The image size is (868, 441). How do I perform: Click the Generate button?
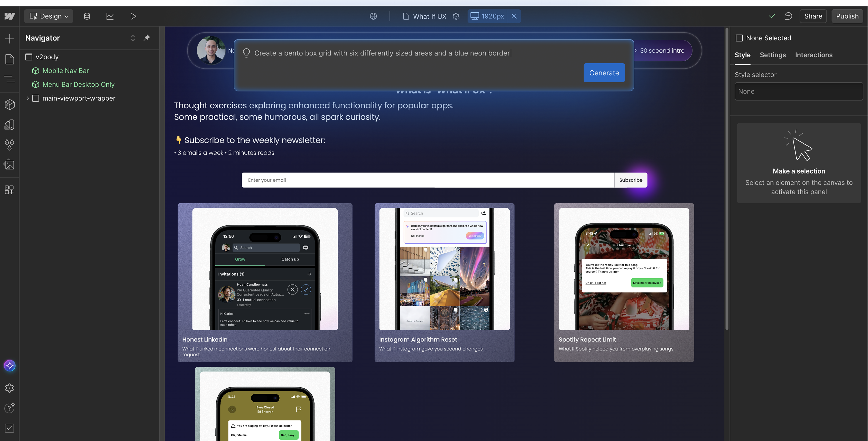tap(604, 73)
